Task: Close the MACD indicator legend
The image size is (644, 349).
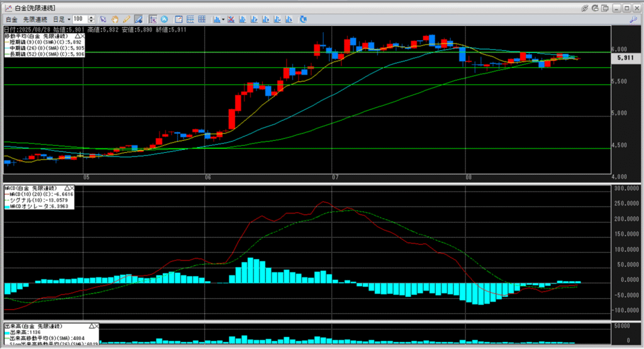Action: (71, 188)
